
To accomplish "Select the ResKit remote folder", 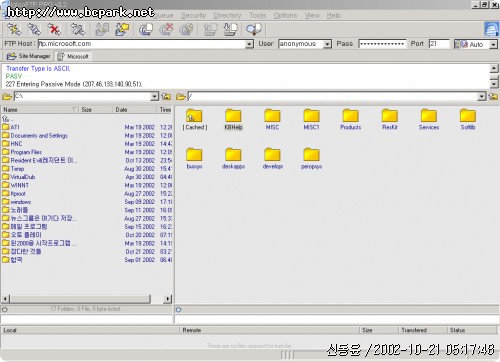I will pos(390,119).
